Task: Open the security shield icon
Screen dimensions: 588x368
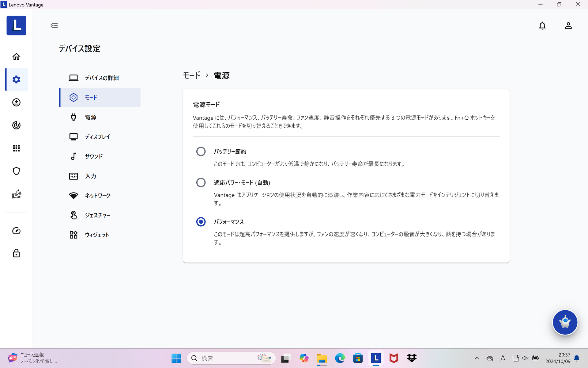Action: point(16,171)
